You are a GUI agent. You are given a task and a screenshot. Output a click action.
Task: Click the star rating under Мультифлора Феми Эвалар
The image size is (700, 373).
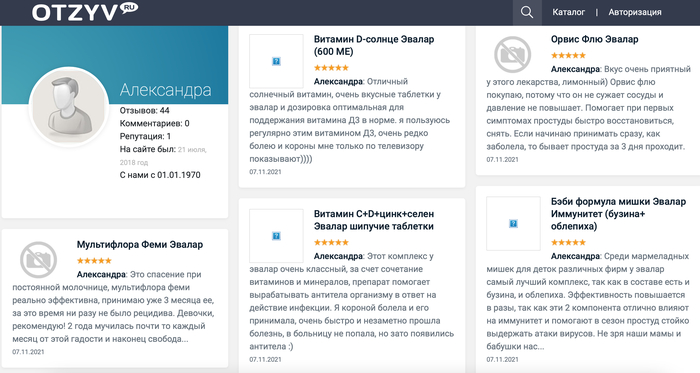pos(94,261)
